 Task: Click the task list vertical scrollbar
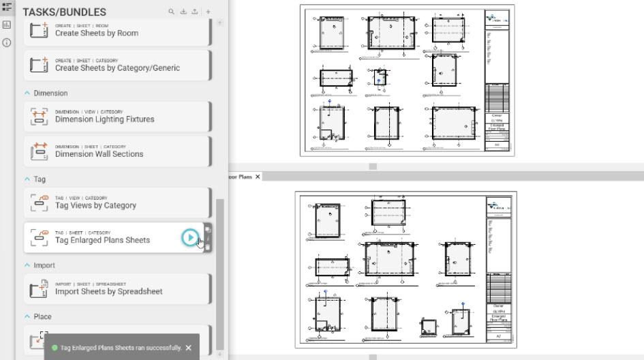pos(219,273)
